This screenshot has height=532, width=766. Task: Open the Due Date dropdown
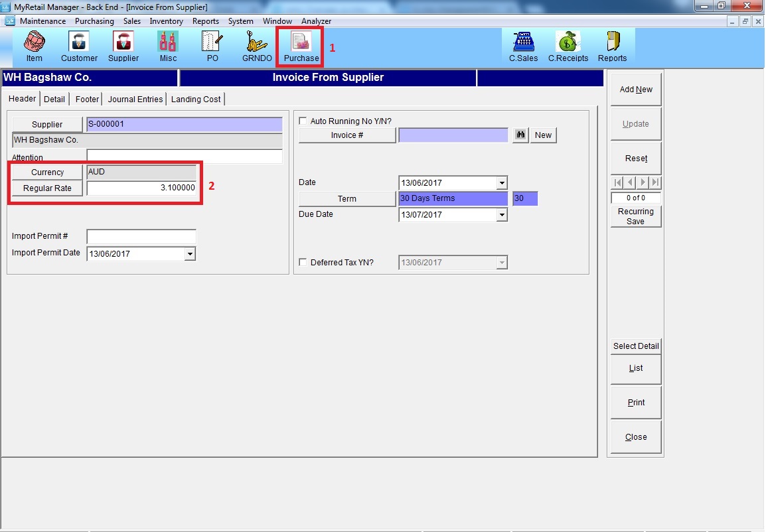pyautogui.click(x=502, y=215)
